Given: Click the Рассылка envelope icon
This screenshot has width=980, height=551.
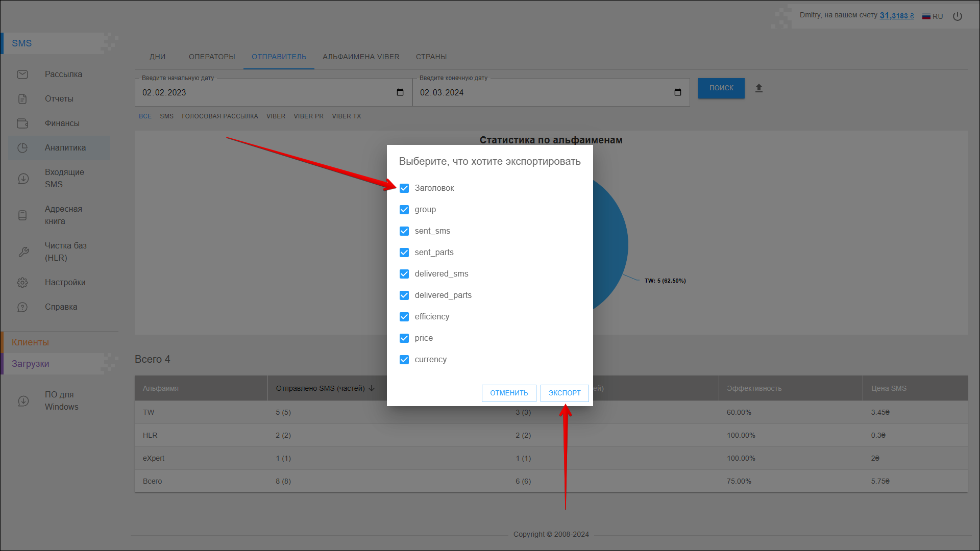Looking at the screenshot, I should [22, 74].
